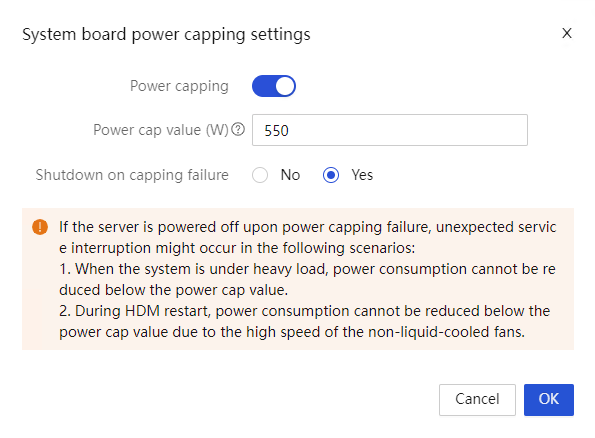Click the unexpected service interruption warning sentence

[x=307, y=237]
